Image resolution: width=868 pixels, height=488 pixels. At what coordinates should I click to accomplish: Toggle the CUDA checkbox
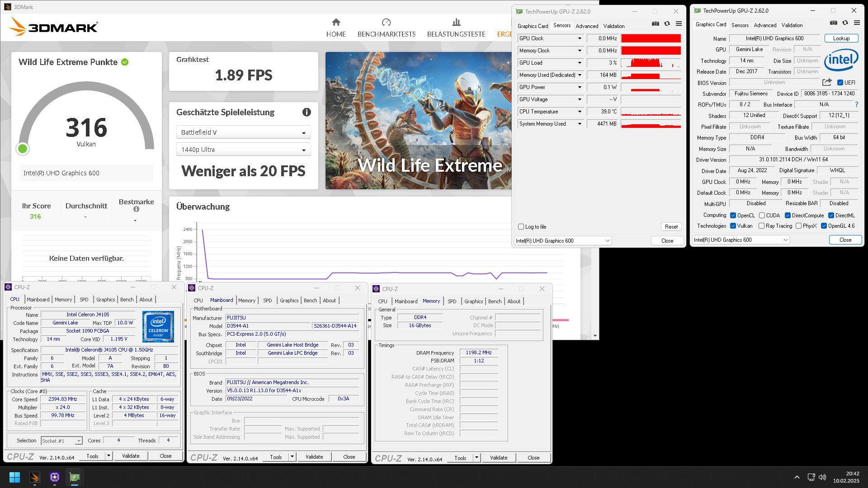coord(762,216)
